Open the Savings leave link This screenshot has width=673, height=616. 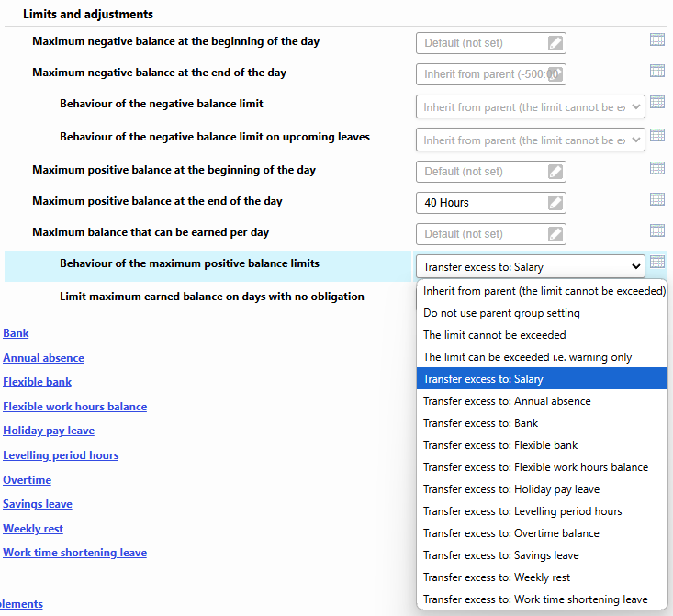(38, 504)
